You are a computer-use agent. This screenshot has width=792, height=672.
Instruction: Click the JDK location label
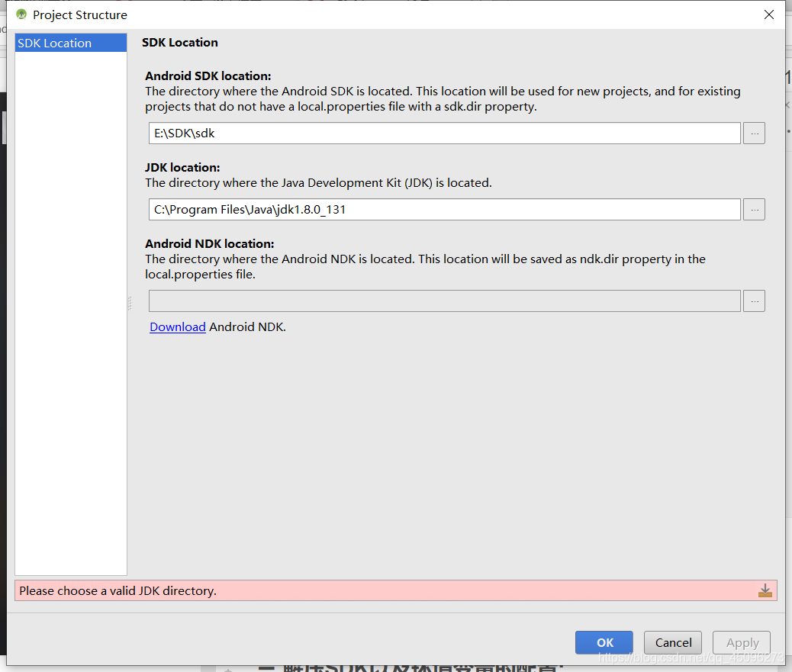[x=182, y=167]
